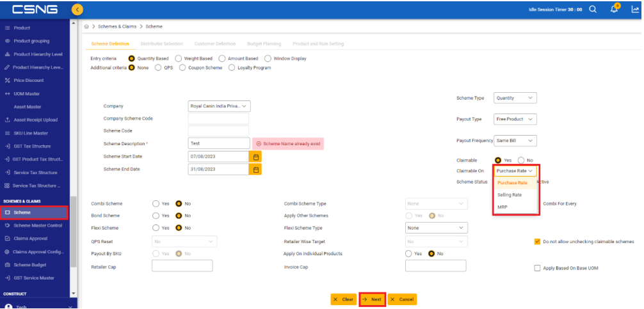Select Yes for Combi Scheme
This screenshot has width=644, height=309.
pos(156,203)
